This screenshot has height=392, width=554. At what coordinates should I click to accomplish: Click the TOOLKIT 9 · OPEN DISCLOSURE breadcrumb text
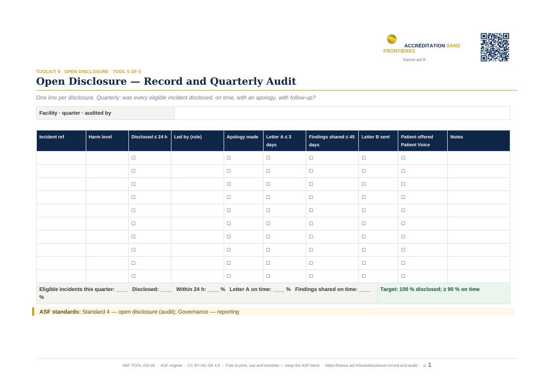[88, 72]
